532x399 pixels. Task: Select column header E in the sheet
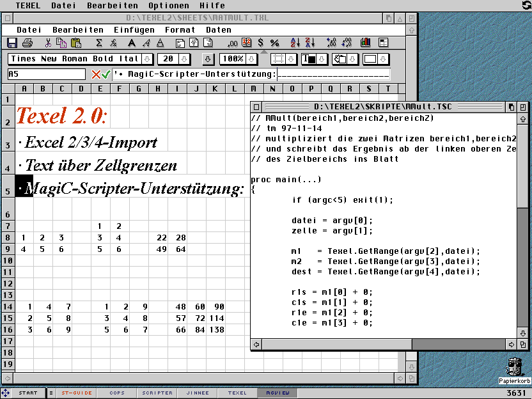click(100, 89)
